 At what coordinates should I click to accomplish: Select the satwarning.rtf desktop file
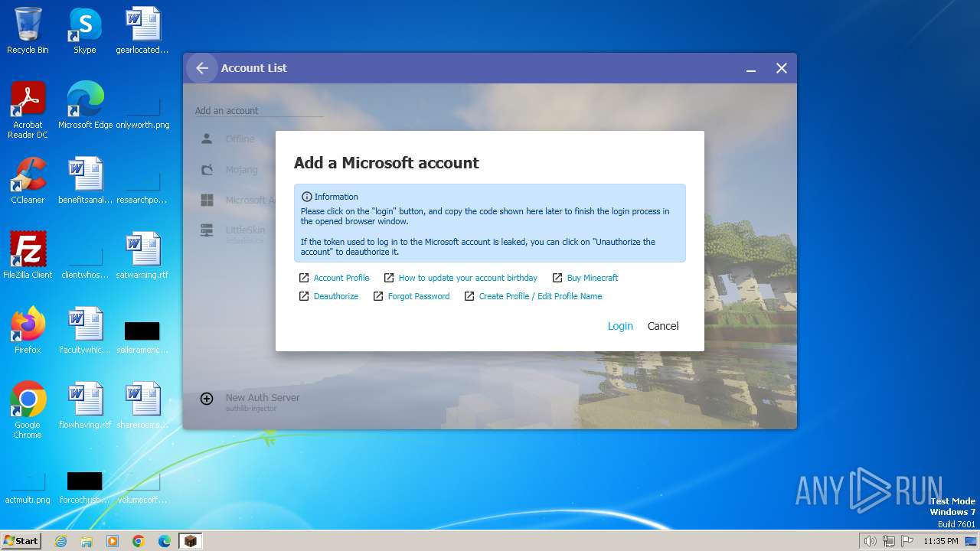tap(142, 256)
